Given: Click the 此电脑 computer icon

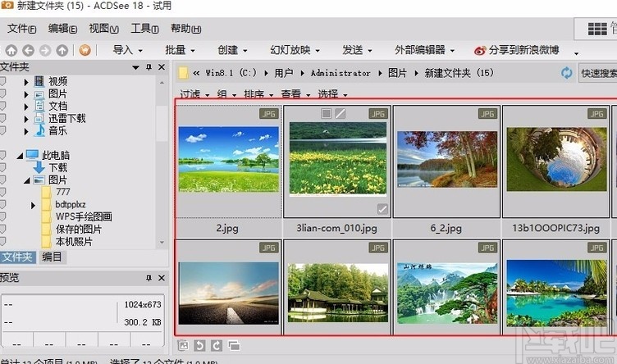Looking at the screenshot, I should point(32,155).
